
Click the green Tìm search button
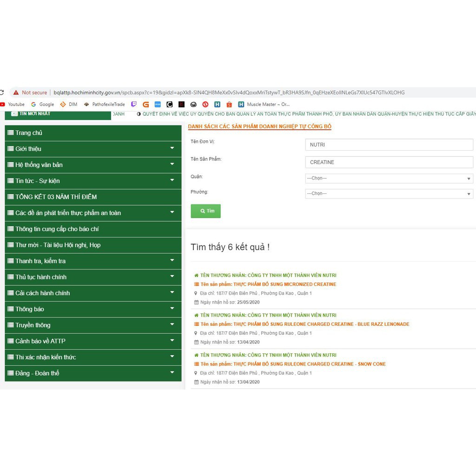[205, 211]
